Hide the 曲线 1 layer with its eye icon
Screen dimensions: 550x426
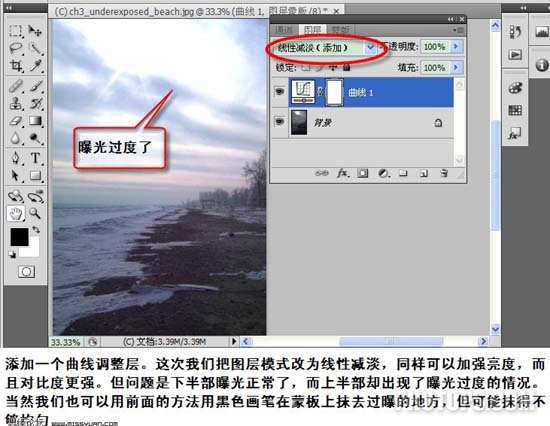point(279,92)
